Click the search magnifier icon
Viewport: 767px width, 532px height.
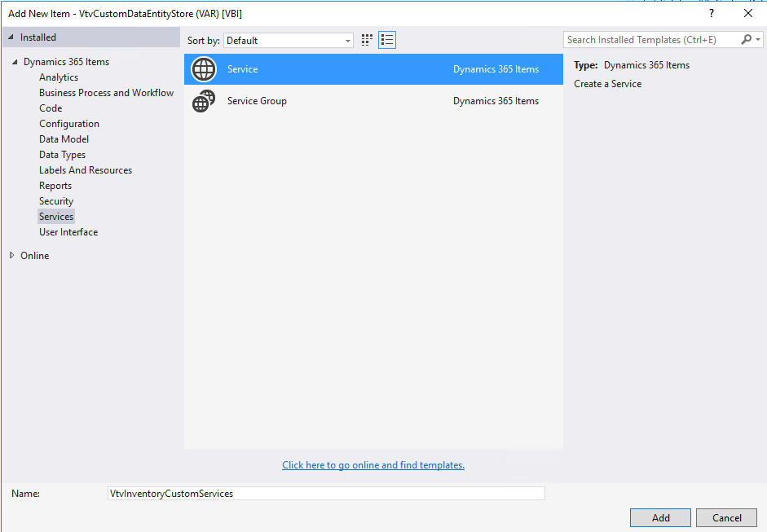point(746,40)
